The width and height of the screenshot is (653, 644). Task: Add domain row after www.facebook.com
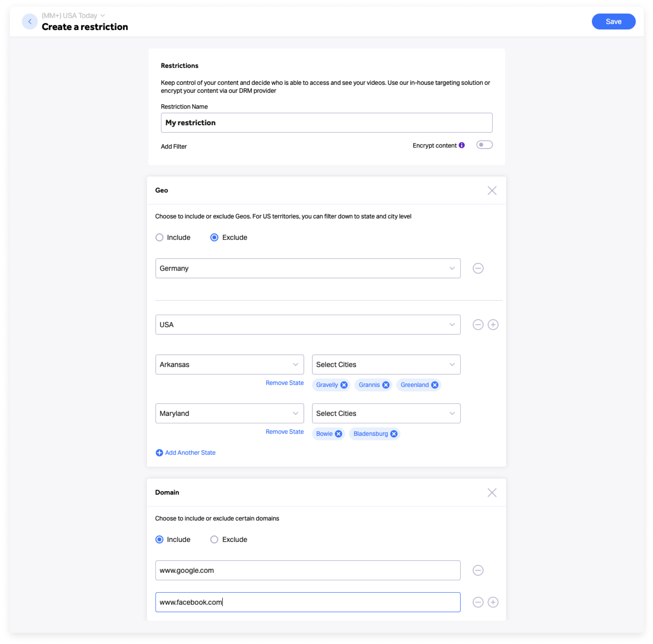tap(493, 602)
